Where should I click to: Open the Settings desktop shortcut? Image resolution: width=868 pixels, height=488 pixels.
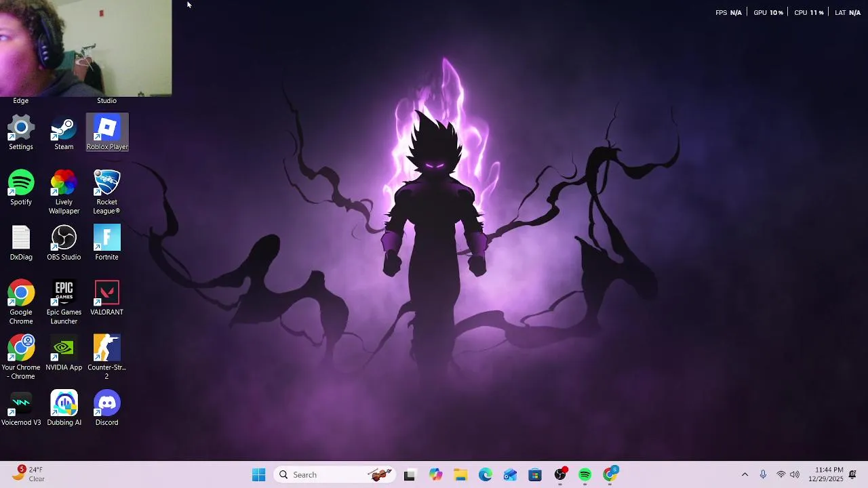(21, 134)
